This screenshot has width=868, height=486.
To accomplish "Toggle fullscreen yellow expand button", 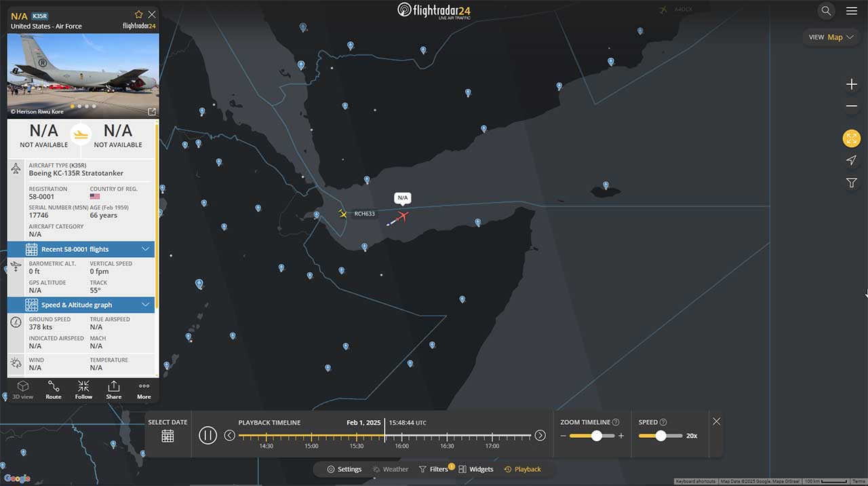I will (x=852, y=138).
